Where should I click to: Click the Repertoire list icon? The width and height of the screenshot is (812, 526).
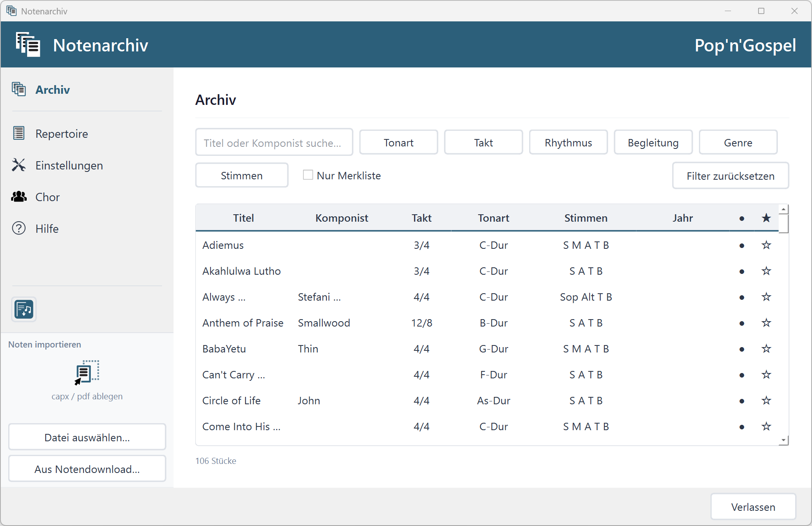19,133
